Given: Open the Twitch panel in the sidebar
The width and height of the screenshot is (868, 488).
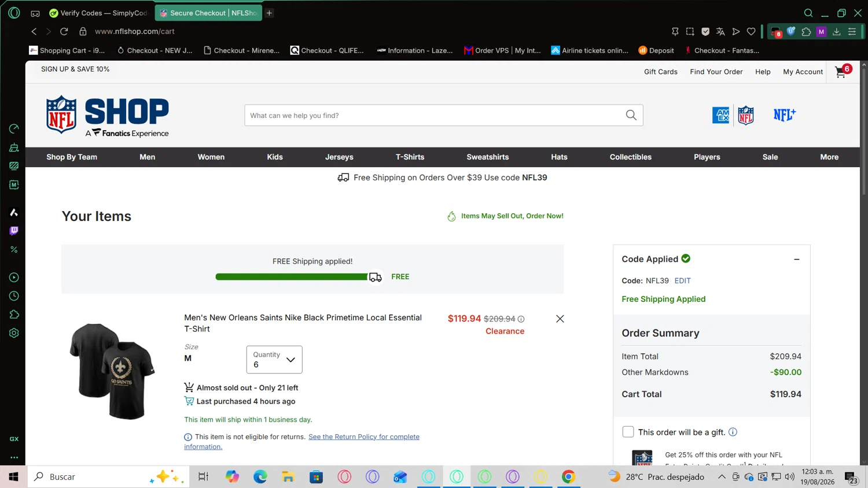Looking at the screenshot, I should pyautogui.click(x=14, y=231).
